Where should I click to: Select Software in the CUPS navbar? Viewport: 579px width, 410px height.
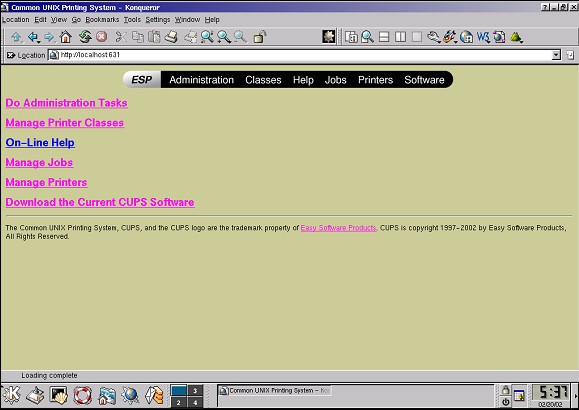(424, 80)
